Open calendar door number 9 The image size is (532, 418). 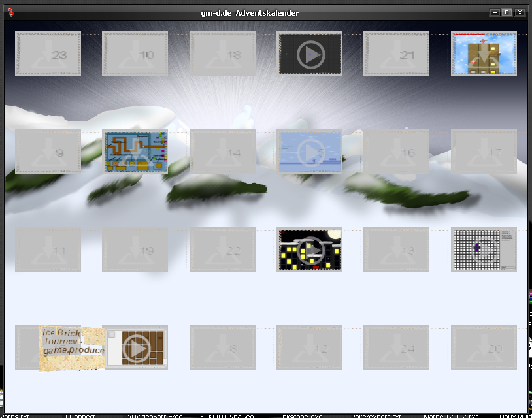tap(48, 152)
